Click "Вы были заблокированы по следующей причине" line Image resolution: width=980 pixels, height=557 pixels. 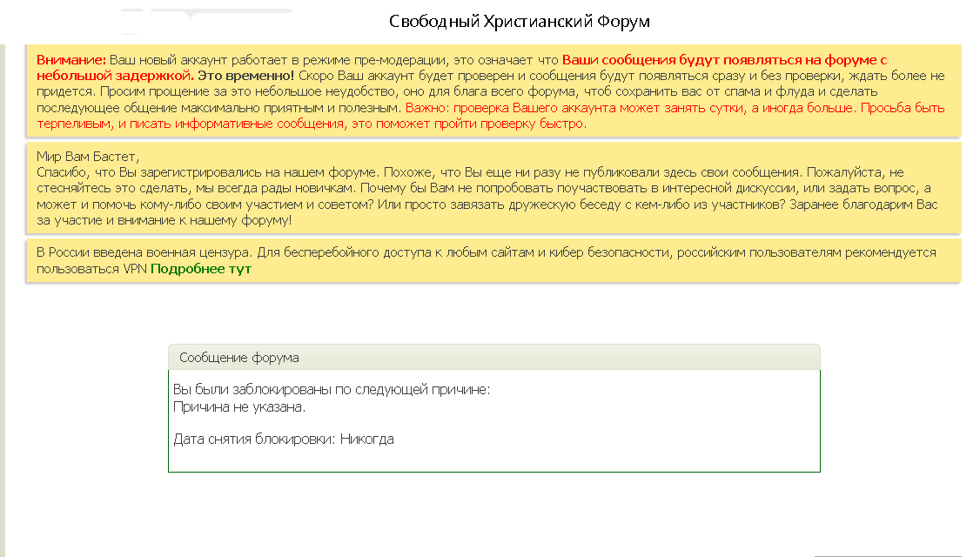click(x=332, y=389)
